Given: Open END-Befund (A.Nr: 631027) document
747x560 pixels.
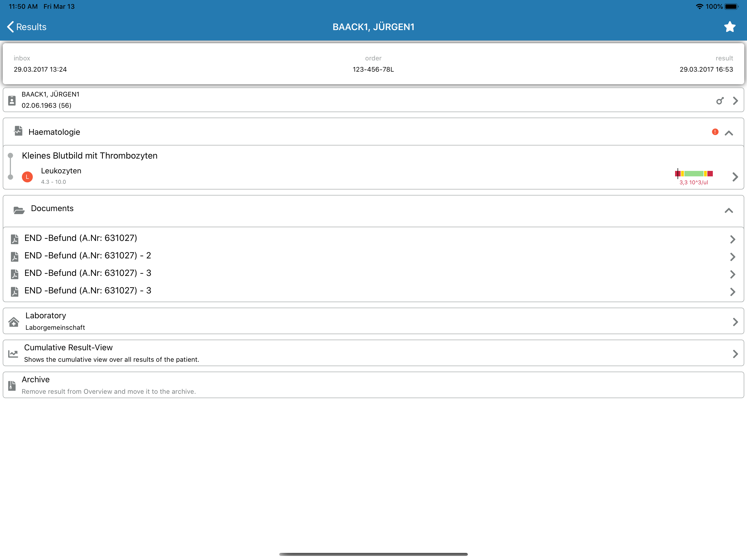Looking at the screenshot, I should 81,238.
